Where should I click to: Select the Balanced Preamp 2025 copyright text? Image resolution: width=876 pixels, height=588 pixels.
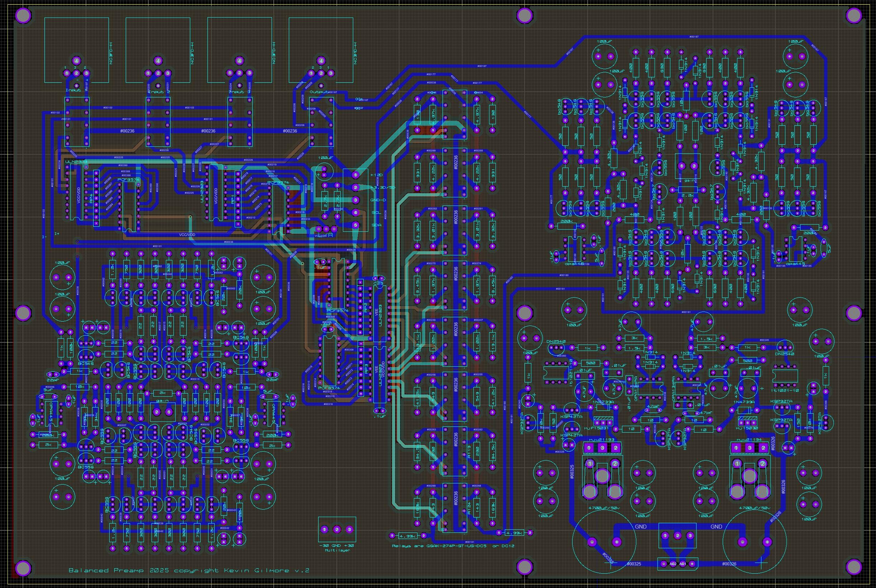pyautogui.click(x=189, y=570)
